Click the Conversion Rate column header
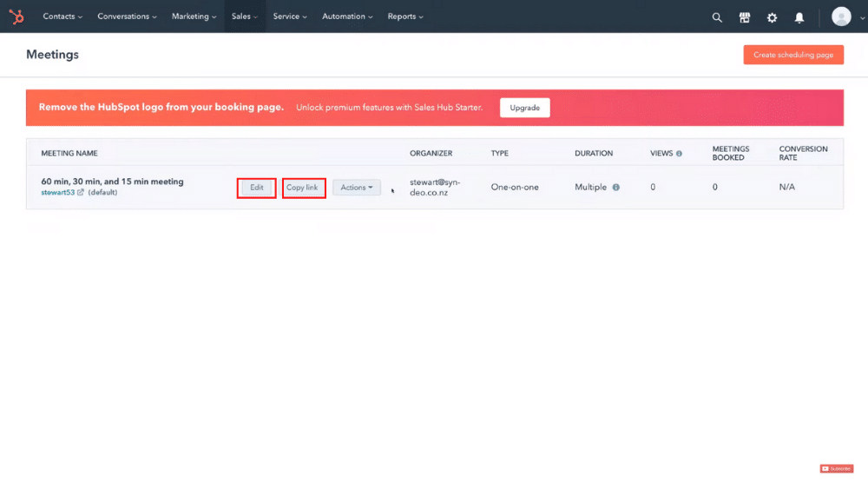868x483 pixels. (803, 154)
